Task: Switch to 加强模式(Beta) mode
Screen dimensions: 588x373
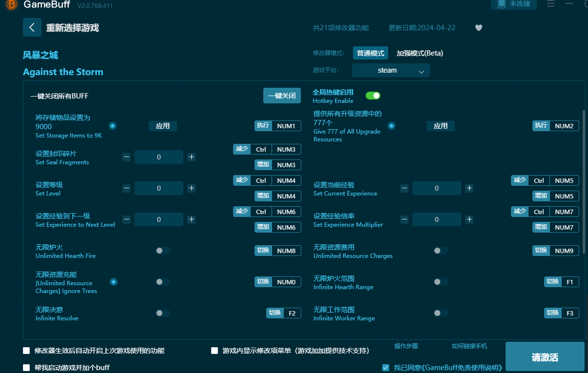Action: point(420,53)
